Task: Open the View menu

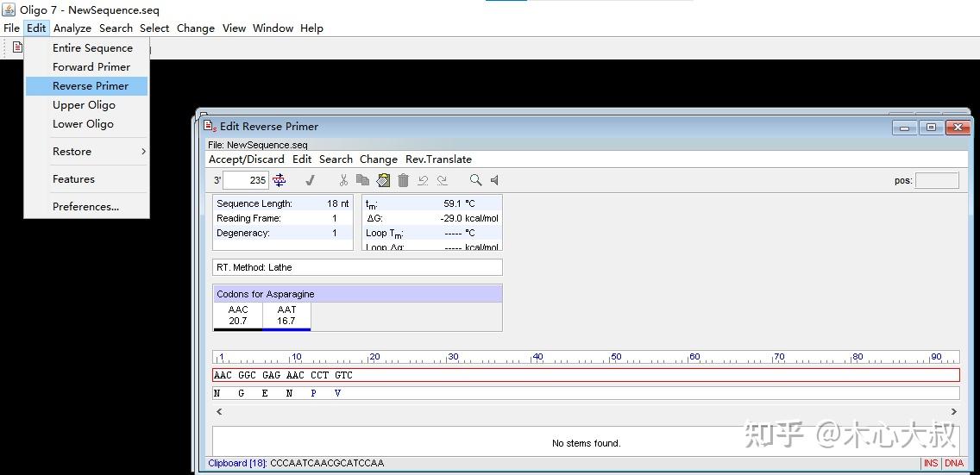Action: click(x=235, y=28)
